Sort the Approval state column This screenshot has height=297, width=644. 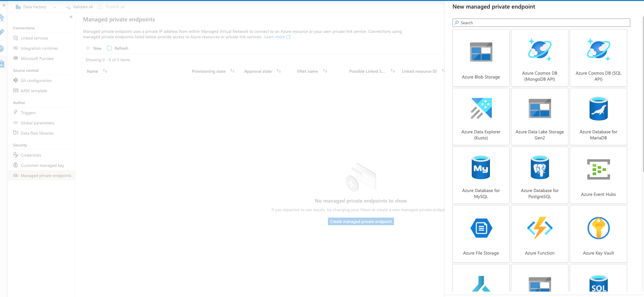279,71
